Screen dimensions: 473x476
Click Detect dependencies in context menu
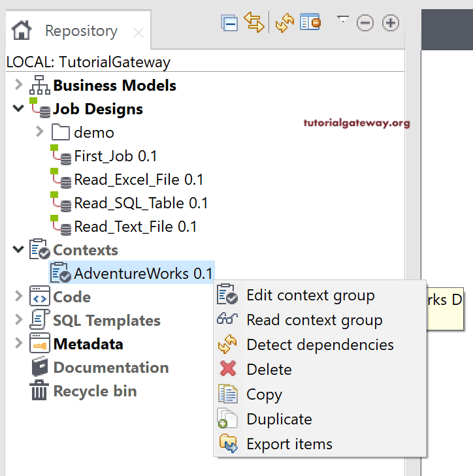coord(319,345)
